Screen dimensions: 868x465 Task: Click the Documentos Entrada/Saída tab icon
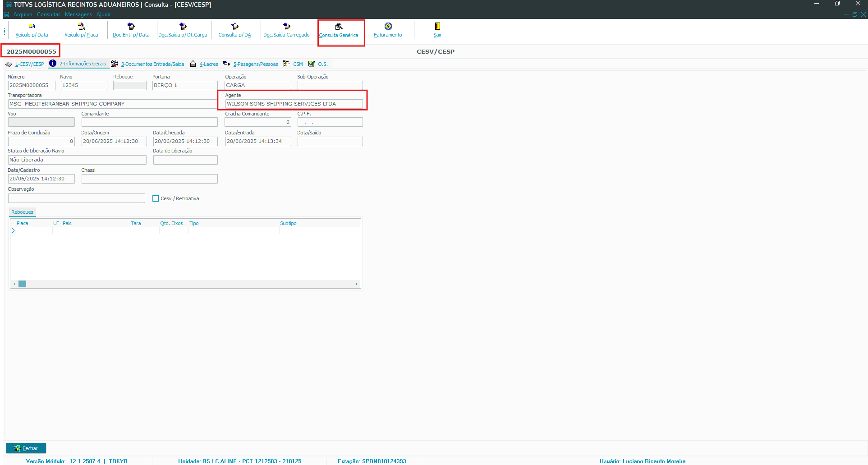(x=115, y=64)
